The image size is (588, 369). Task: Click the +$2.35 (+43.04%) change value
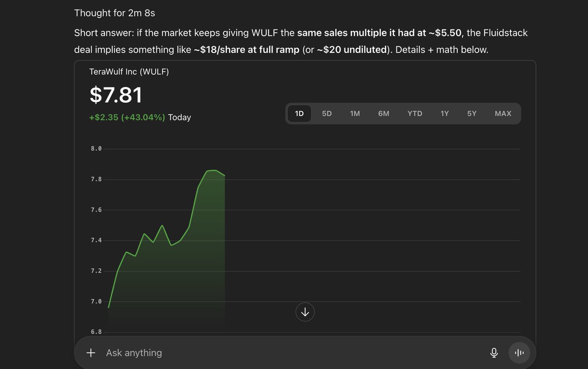(127, 117)
